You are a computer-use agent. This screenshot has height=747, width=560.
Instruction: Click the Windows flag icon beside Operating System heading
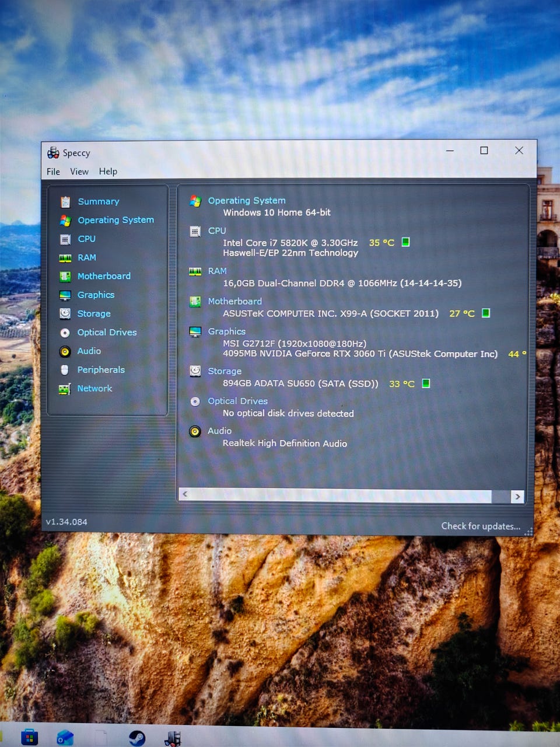pos(195,201)
